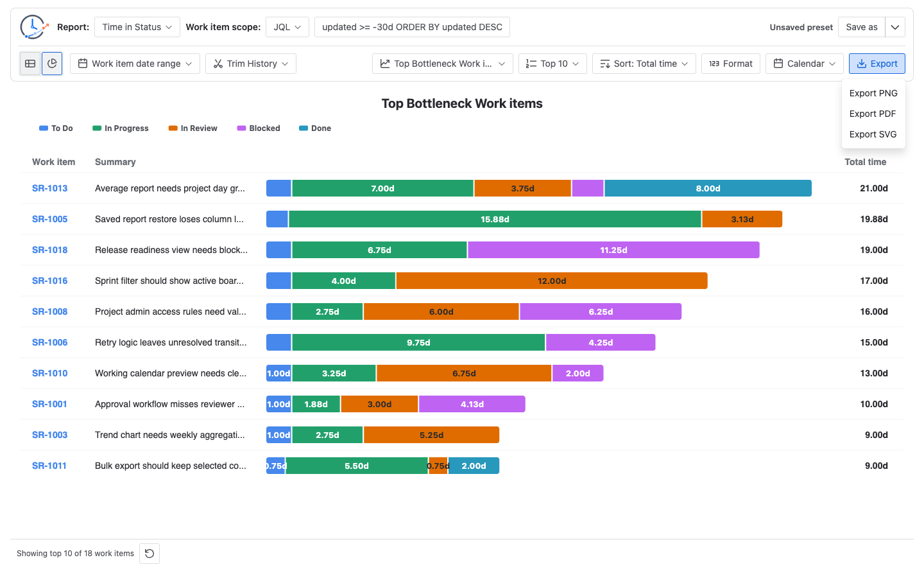Open work item SR-1018

pyautogui.click(x=50, y=250)
